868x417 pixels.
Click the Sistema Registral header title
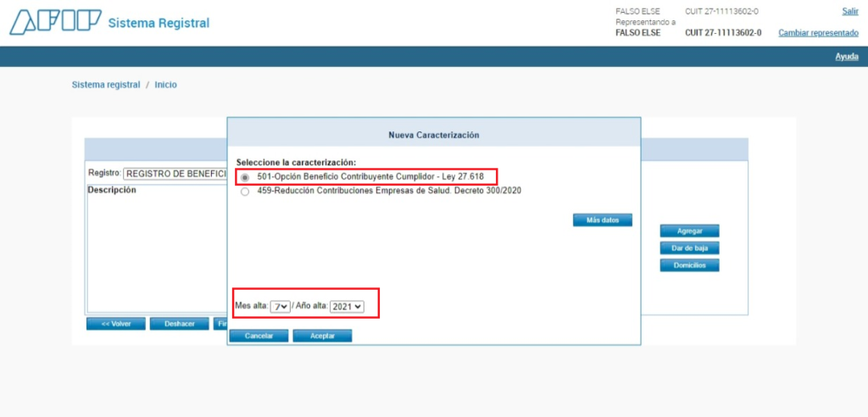click(159, 23)
